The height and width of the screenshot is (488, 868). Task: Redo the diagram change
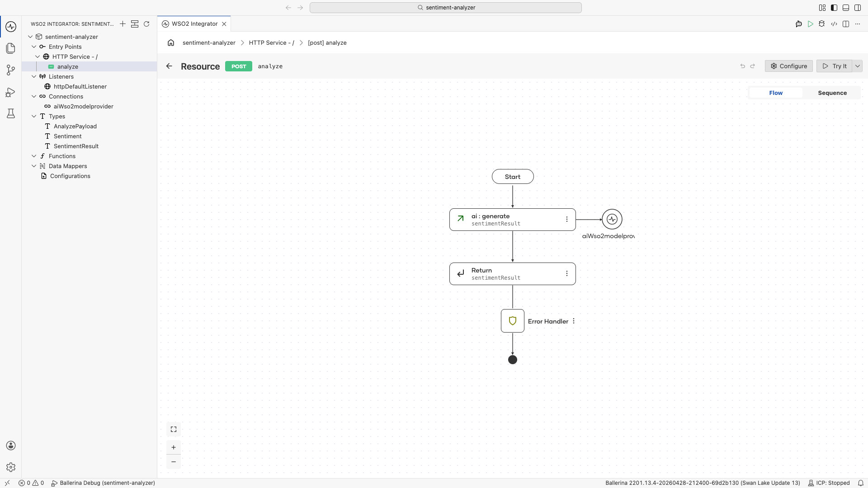point(753,66)
